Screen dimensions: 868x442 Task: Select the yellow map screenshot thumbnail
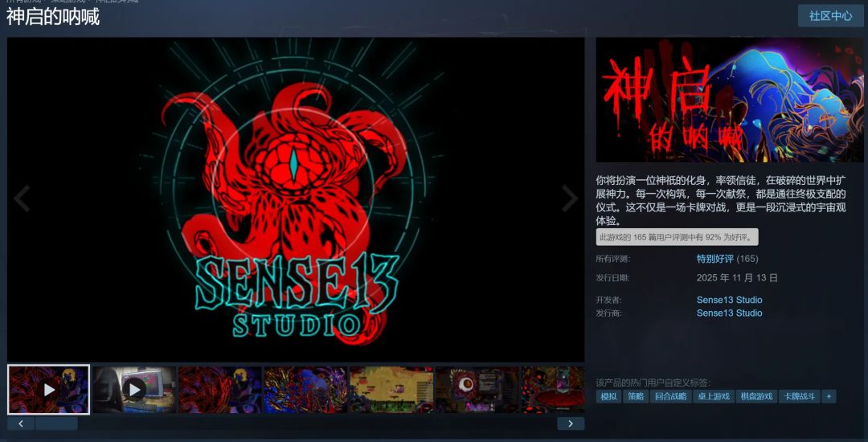(x=391, y=390)
